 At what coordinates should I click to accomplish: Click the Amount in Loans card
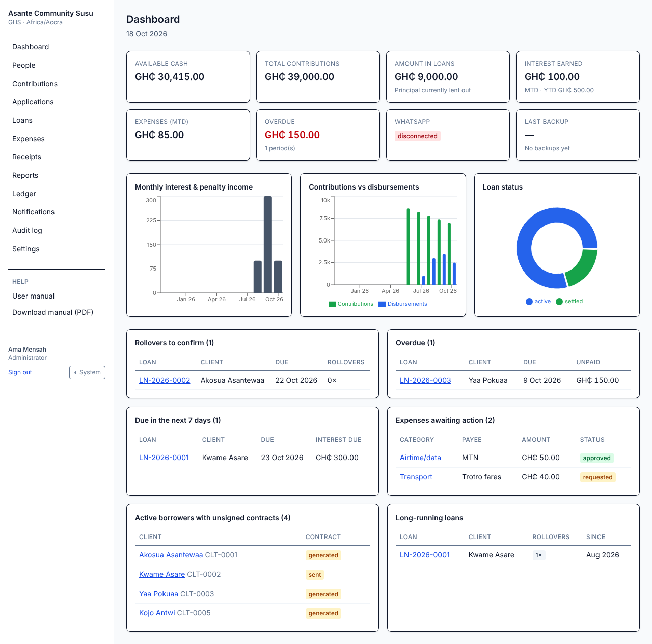coord(448,77)
